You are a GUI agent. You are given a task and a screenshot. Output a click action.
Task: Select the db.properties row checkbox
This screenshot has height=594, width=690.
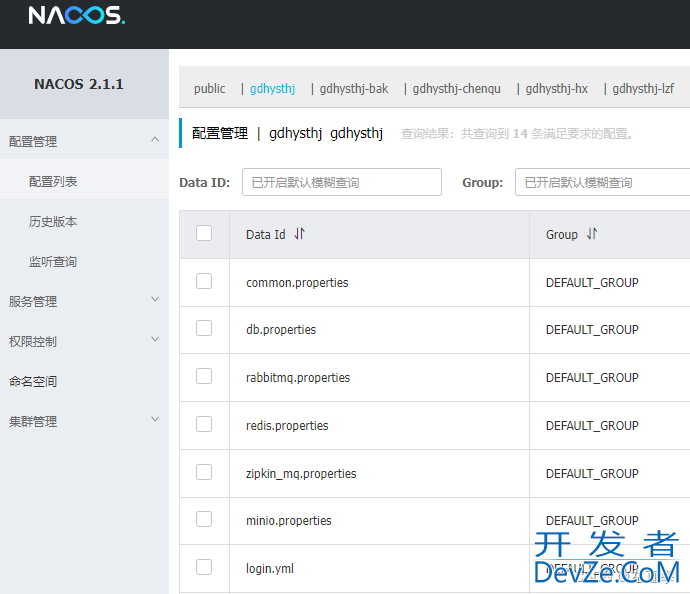click(204, 329)
